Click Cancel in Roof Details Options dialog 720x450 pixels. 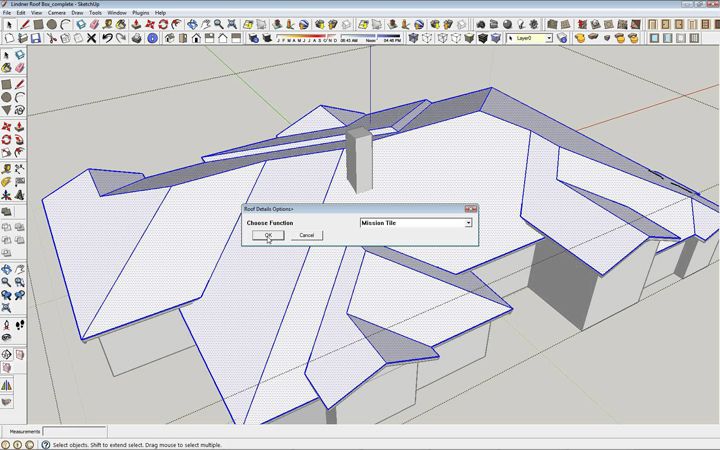[x=307, y=235]
